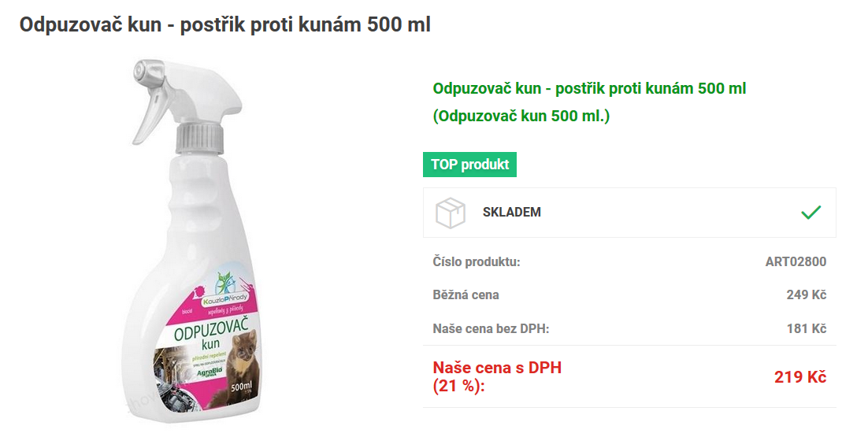Click the 500ml marking on bottle label

pyautogui.click(x=241, y=387)
